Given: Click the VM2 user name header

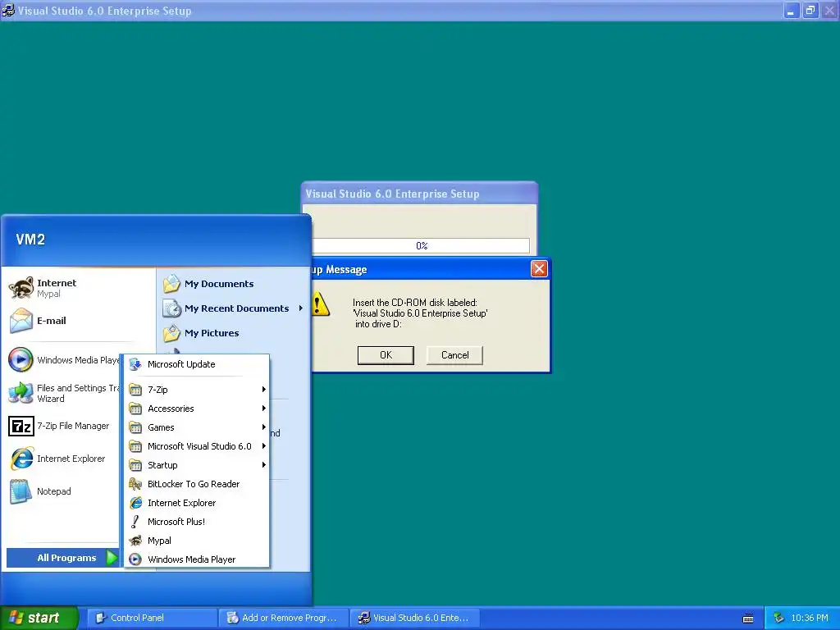Looking at the screenshot, I should click(x=30, y=240).
